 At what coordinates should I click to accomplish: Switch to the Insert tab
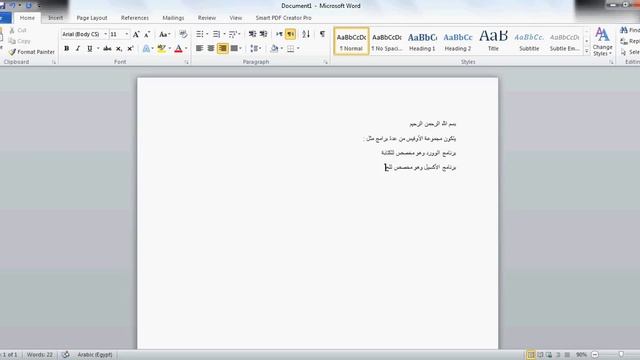point(56,18)
